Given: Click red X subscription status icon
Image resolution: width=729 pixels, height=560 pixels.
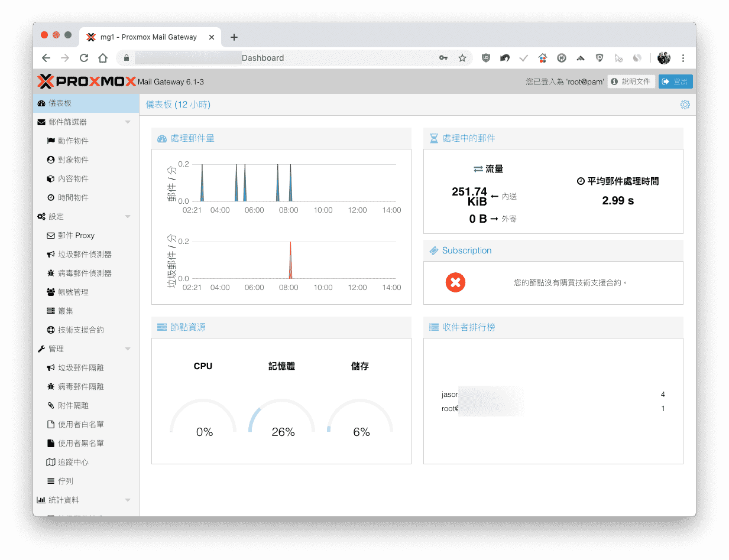Looking at the screenshot, I should click(x=455, y=282).
